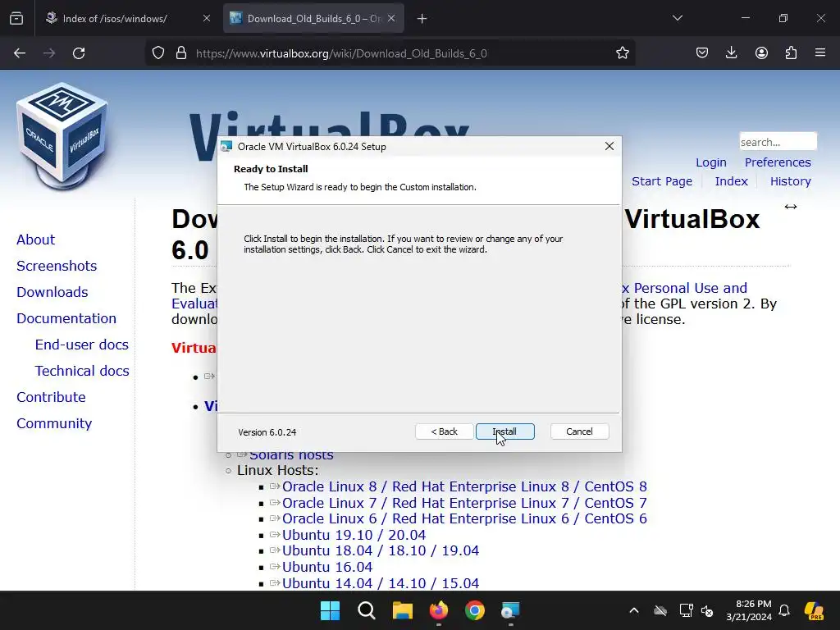
Task: Save page to Pocket
Action: (702, 53)
